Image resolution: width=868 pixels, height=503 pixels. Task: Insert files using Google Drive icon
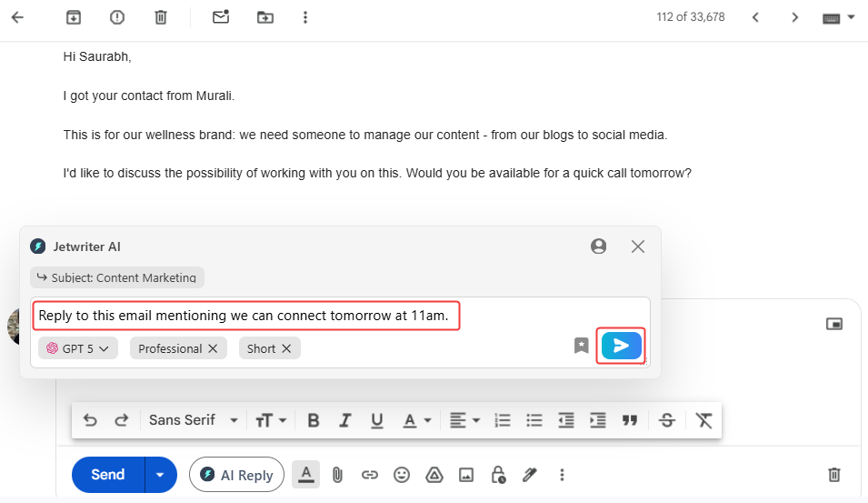[434, 475]
